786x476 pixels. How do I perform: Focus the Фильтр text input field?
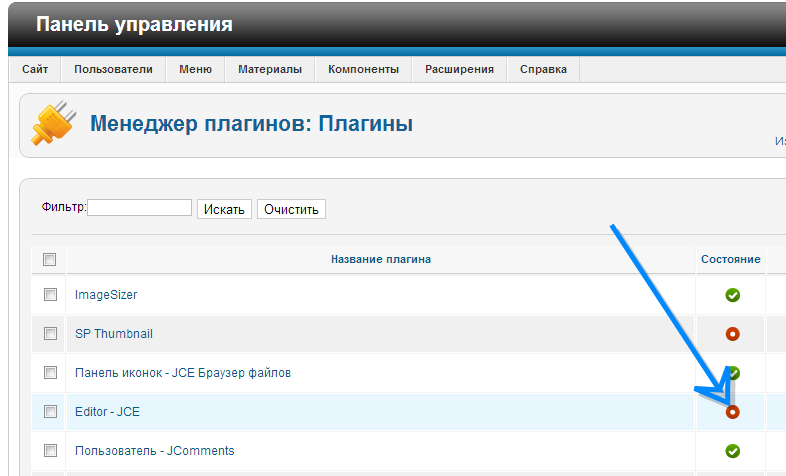click(140, 208)
